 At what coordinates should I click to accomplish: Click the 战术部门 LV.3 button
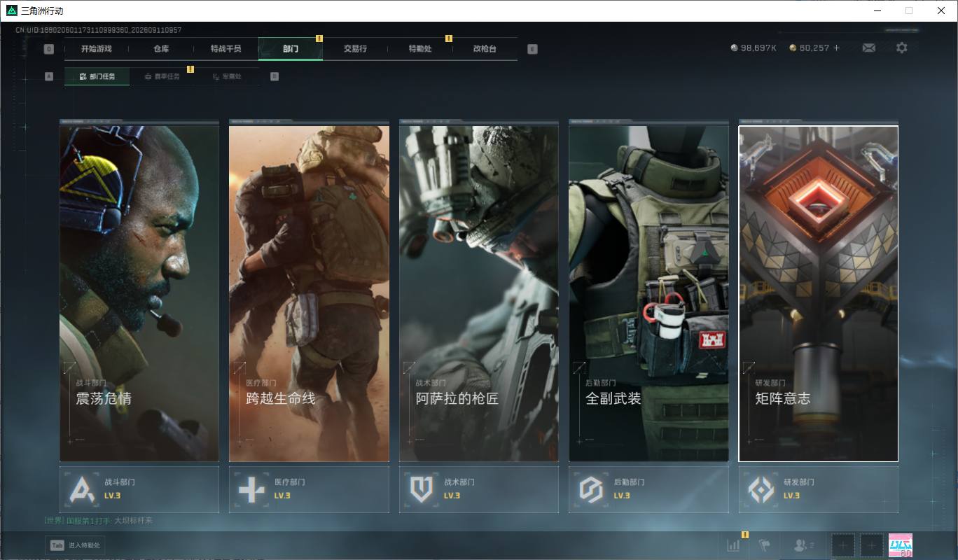tap(479, 489)
